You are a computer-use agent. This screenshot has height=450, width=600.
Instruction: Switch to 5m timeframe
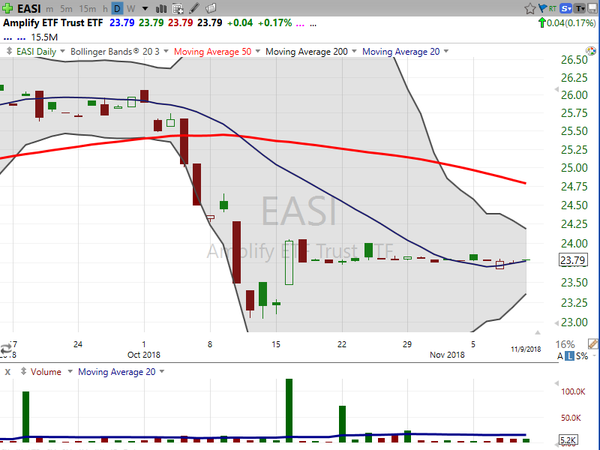(66, 8)
